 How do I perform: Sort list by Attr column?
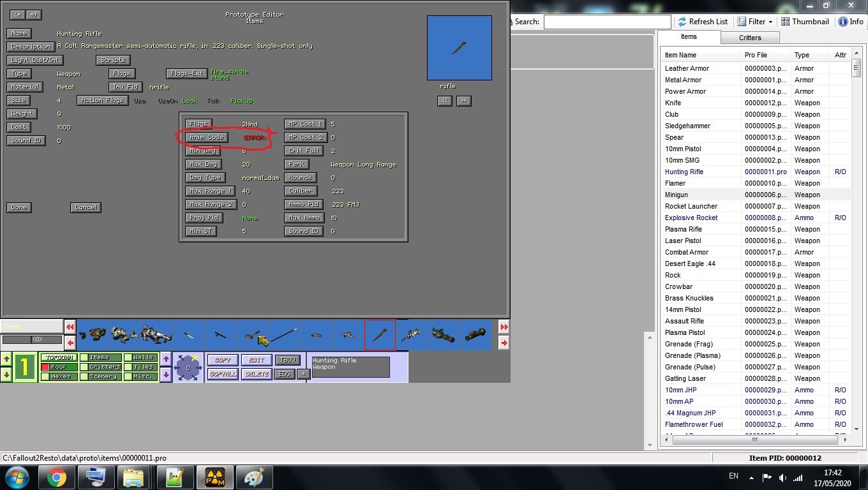[x=841, y=55]
